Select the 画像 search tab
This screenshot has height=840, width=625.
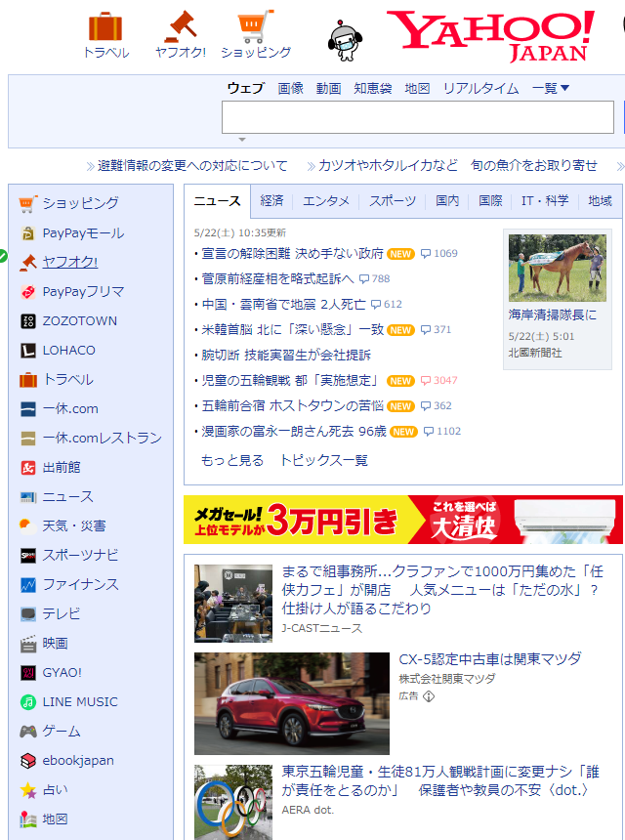(290, 88)
